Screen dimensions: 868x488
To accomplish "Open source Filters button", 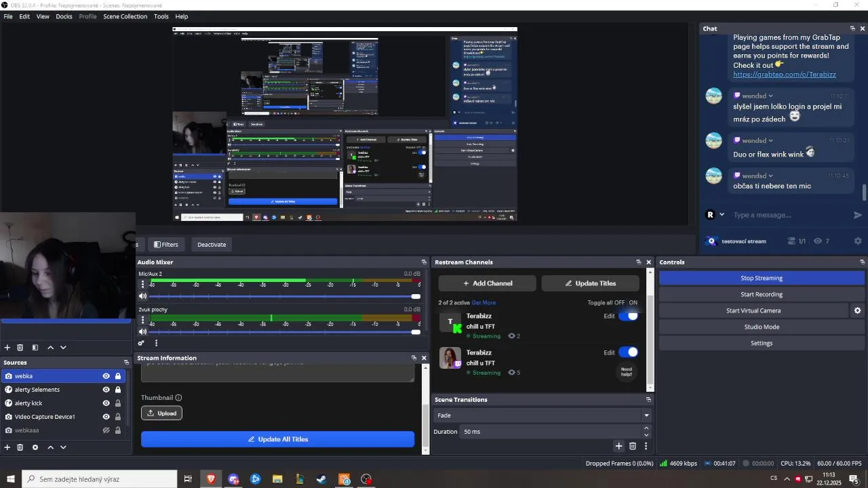I will click(166, 245).
